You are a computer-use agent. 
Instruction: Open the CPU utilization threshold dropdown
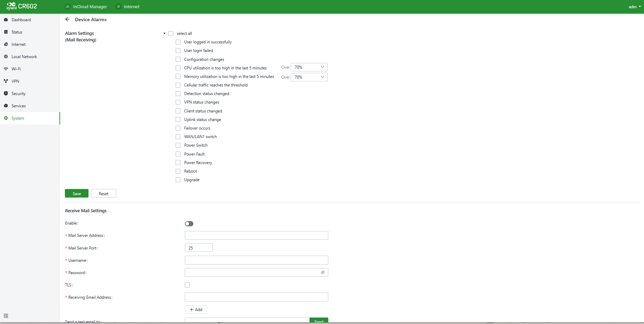309,67
